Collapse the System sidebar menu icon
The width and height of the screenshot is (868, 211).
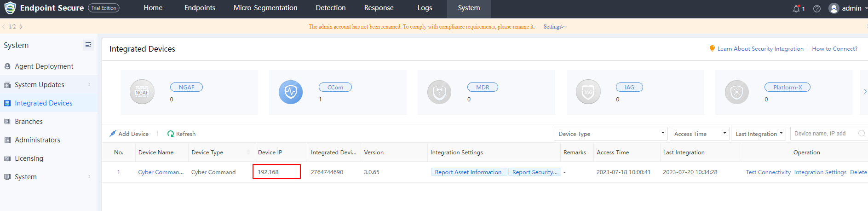88,45
